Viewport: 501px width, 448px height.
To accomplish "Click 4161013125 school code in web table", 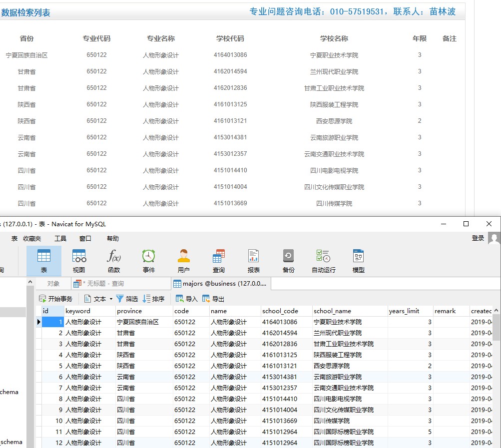I will 230,104.
